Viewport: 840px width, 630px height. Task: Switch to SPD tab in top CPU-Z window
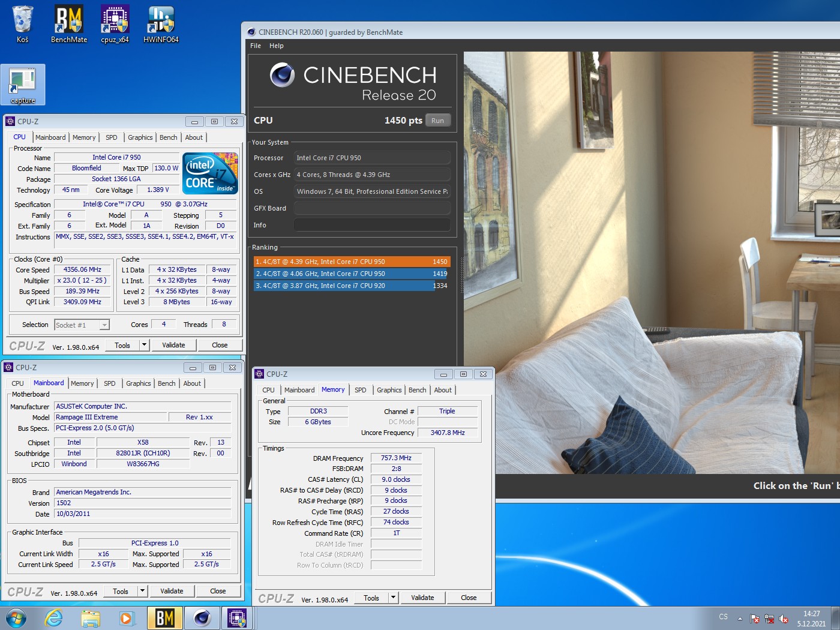coord(111,137)
